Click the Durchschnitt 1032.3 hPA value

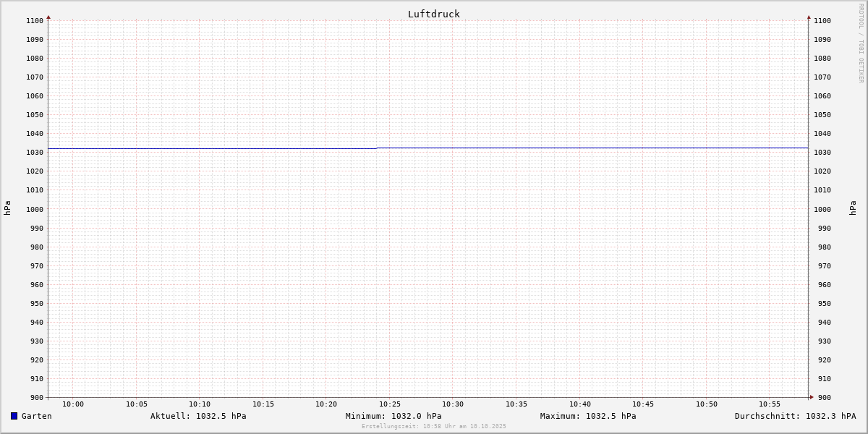point(795,416)
